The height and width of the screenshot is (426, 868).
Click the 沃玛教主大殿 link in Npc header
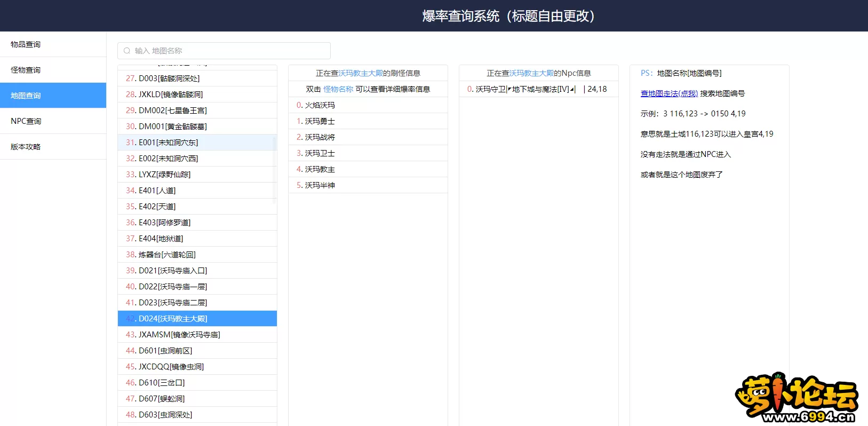click(x=531, y=73)
